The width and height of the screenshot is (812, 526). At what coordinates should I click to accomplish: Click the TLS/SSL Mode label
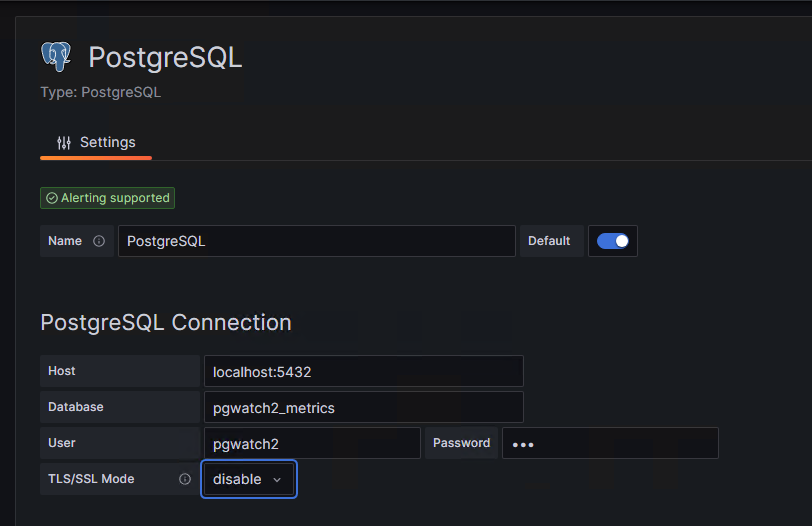(x=91, y=479)
